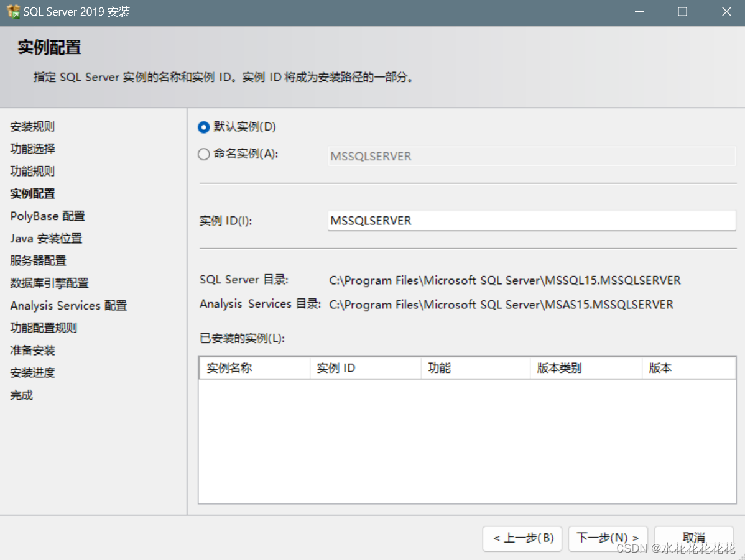Sort by 版本 column header
The height and width of the screenshot is (560, 745).
coord(688,368)
